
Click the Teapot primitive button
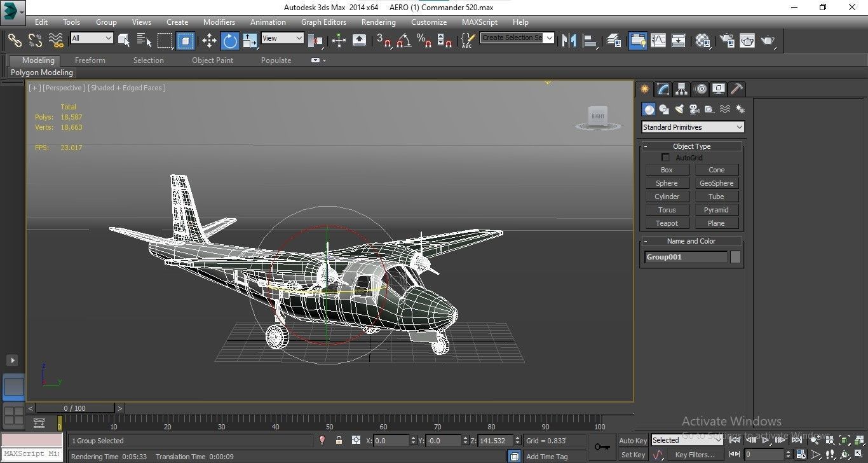(667, 223)
